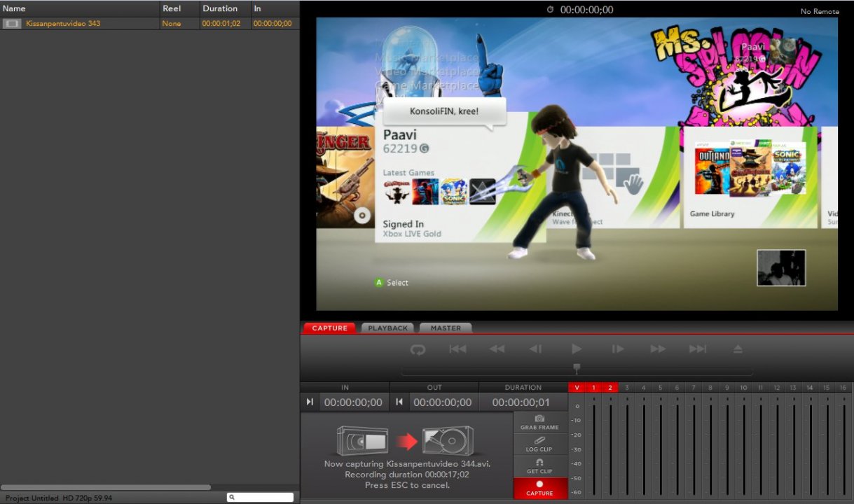854x504 pixels.
Task: Disable audio channel 2
Action: pos(610,388)
